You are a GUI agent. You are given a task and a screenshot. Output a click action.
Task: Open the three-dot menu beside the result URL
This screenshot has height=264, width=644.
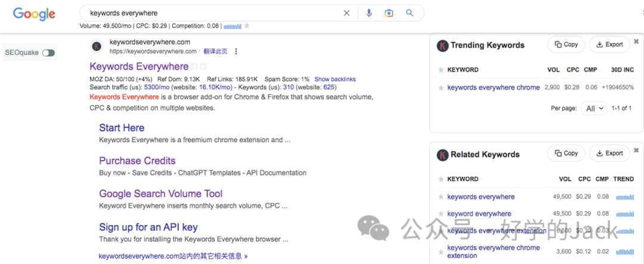coord(236,51)
